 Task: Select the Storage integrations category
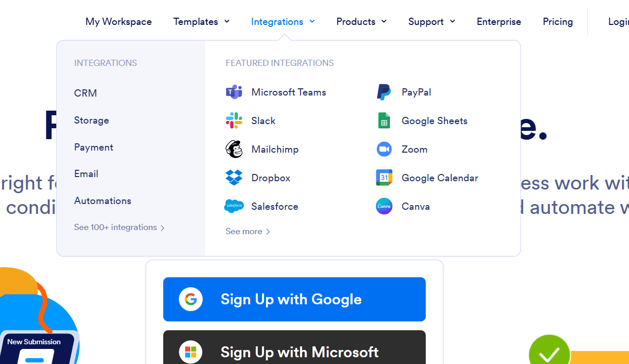[x=91, y=120]
